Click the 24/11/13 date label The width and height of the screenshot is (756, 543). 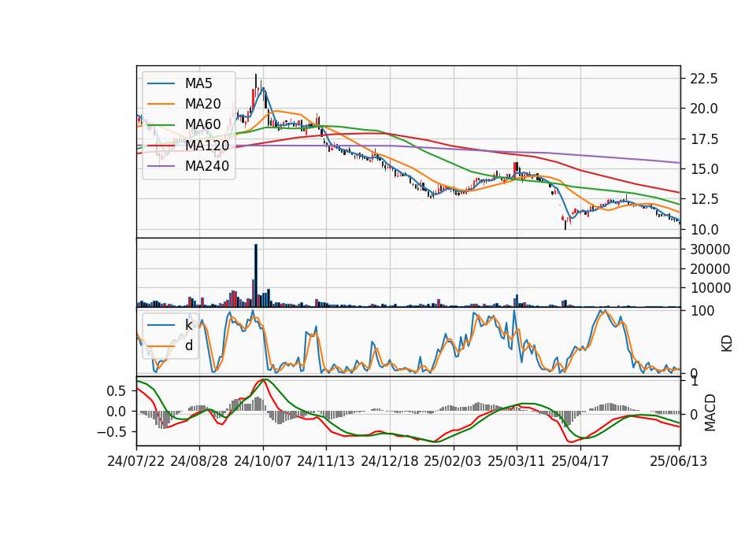[x=326, y=461]
